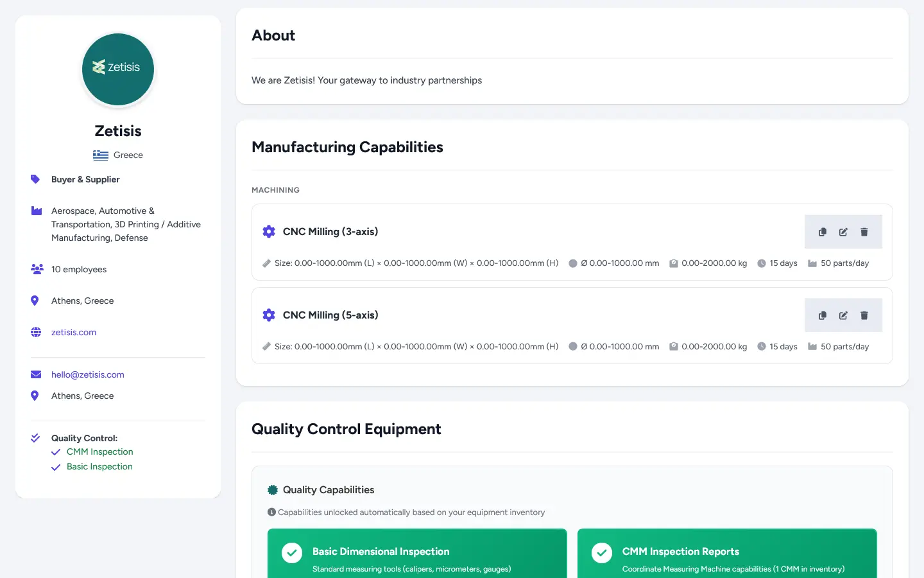
Task: Expand the About section
Action: click(273, 35)
